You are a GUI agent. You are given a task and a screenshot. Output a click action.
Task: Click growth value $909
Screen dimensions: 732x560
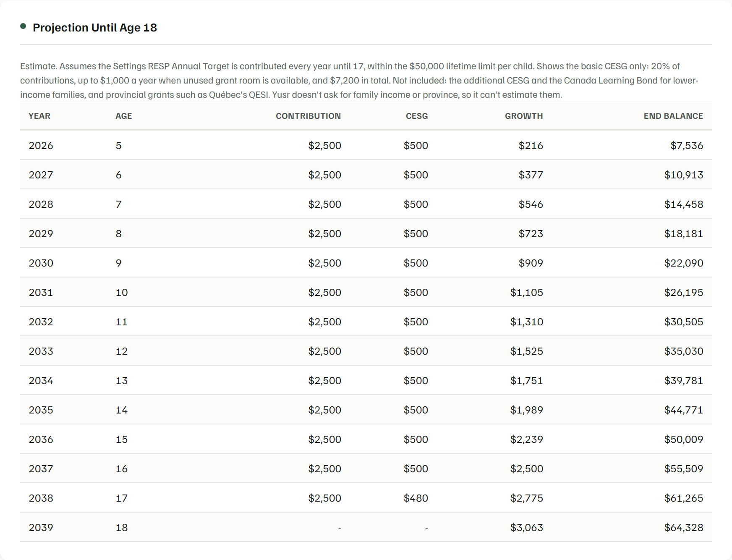[x=531, y=263]
